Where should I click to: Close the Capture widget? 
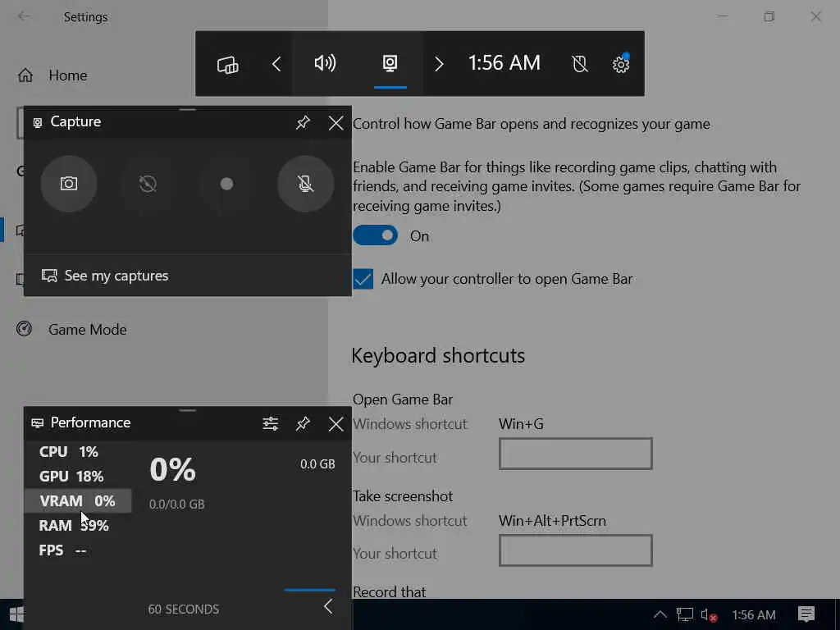(x=336, y=123)
